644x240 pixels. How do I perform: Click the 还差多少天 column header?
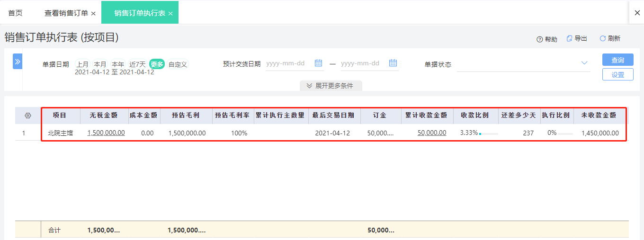tap(519, 116)
